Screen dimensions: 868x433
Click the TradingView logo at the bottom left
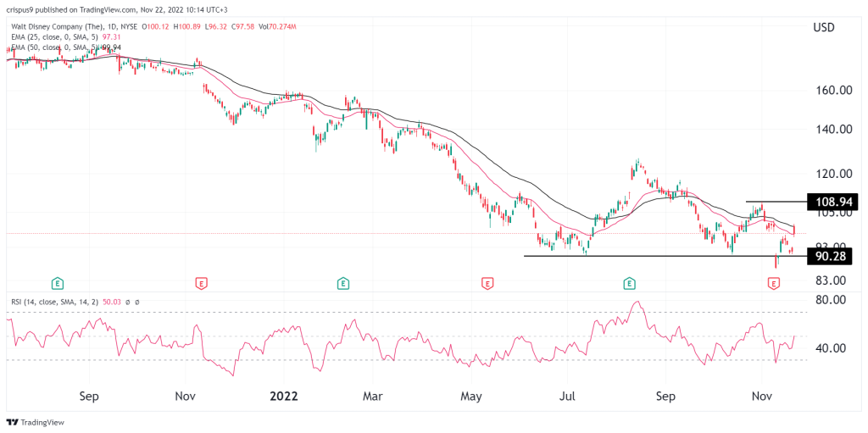pos(36,422)
